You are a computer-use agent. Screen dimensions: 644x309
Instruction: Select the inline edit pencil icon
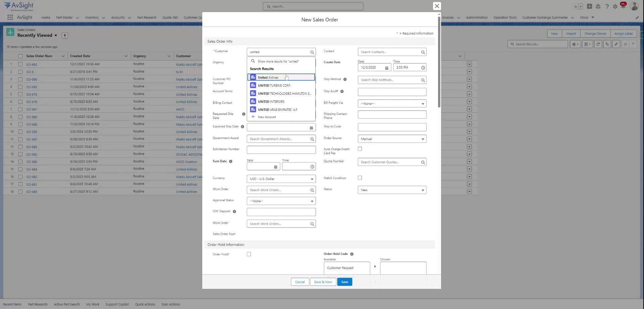pos(616,44)
